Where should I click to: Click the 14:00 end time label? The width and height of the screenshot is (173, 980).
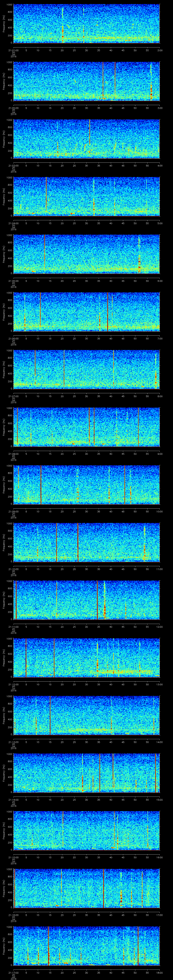(159, 742)
